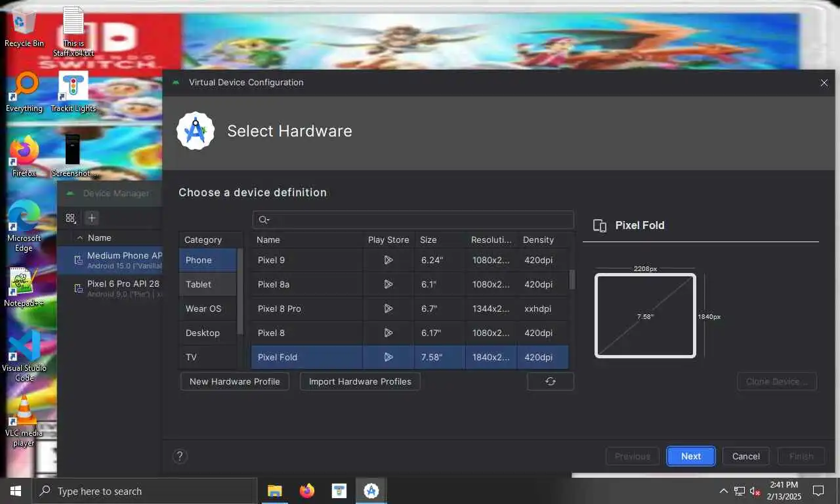Click the muted volume tray icon
The height and width of the screenshot is (504, 840).
tap(755, 491)
